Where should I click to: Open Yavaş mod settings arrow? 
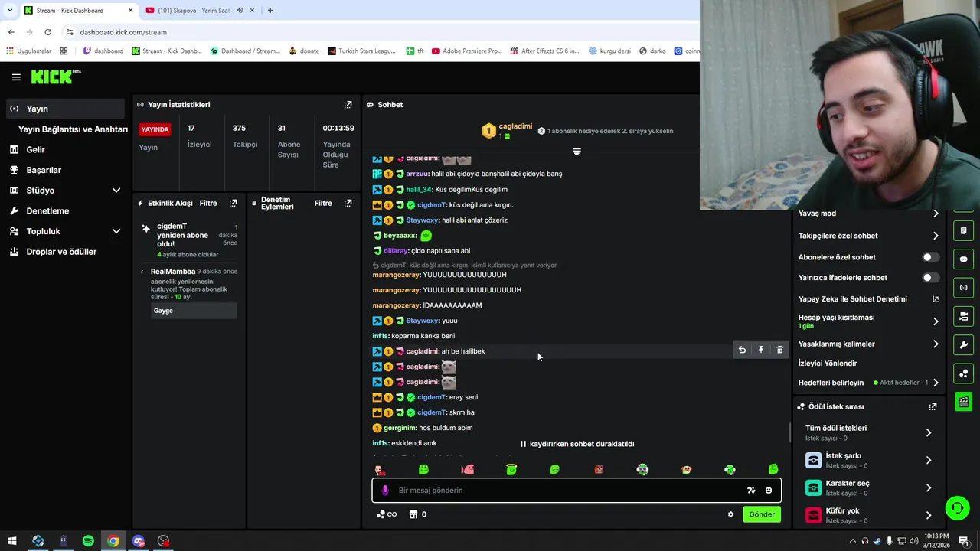(936, 214)
